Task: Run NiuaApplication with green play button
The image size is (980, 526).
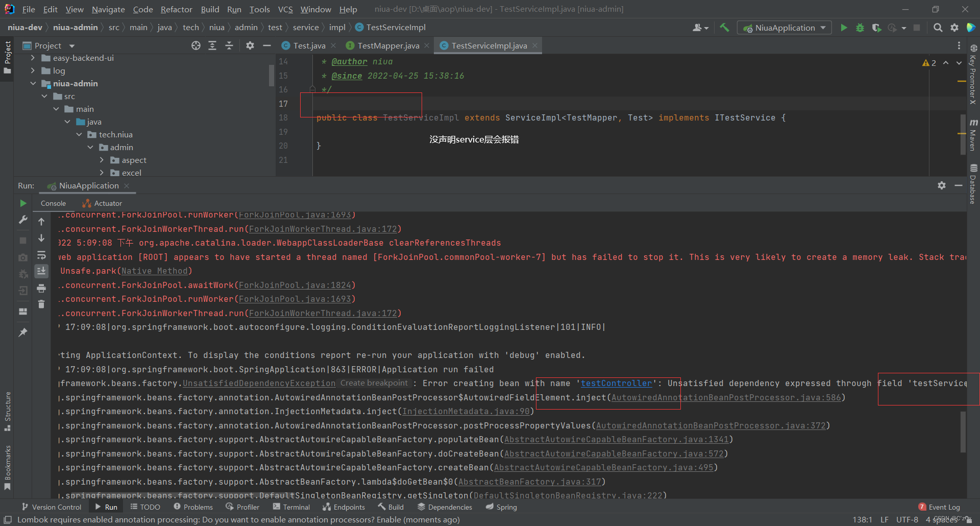Action: click(x=844, y=28)
